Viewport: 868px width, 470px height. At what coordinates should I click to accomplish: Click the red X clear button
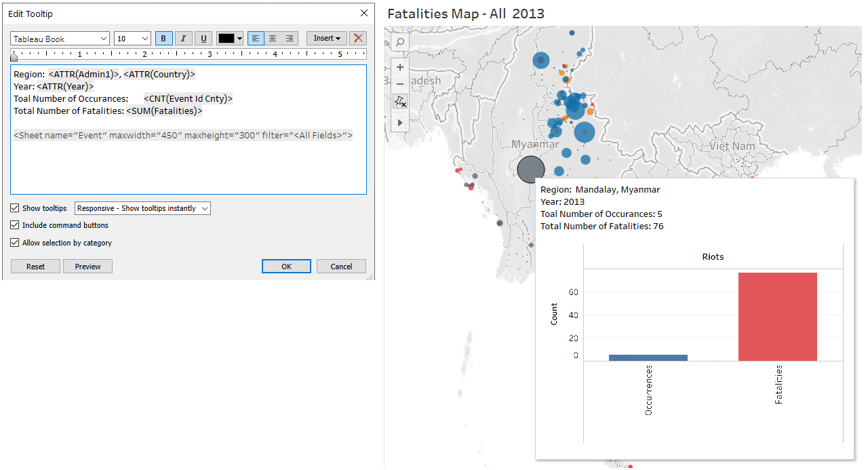pyautogui.click(x=358, y=39)
